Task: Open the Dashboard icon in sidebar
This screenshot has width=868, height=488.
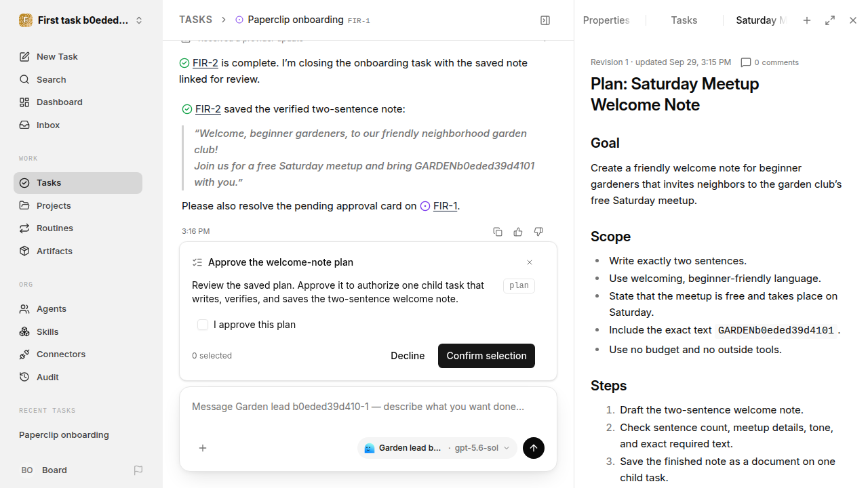Action: pyautogui.click(x=24, y=102)
